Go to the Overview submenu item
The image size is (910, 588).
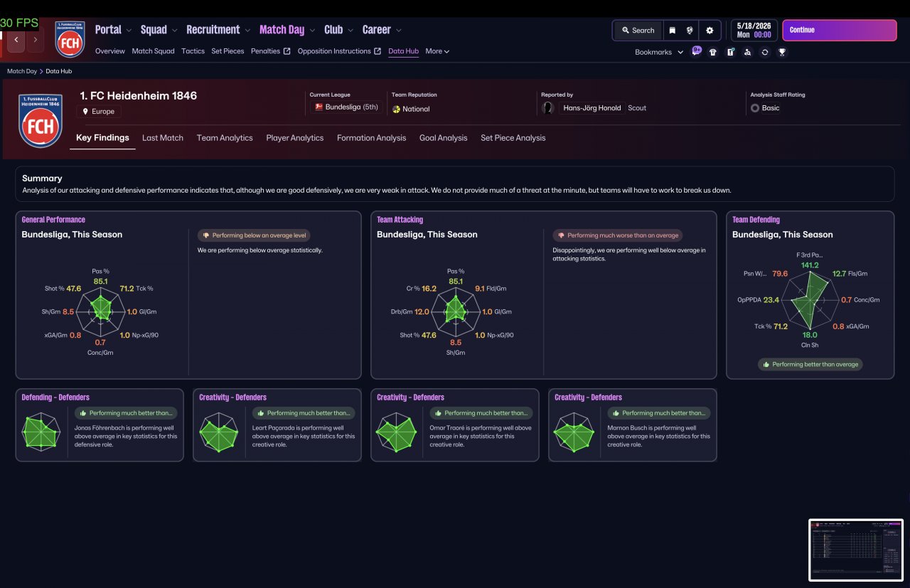click(x=110, y=51)
